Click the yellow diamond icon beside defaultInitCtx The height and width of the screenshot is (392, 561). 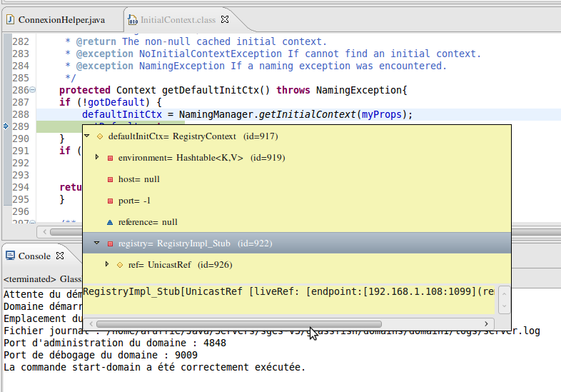point(100,136)
